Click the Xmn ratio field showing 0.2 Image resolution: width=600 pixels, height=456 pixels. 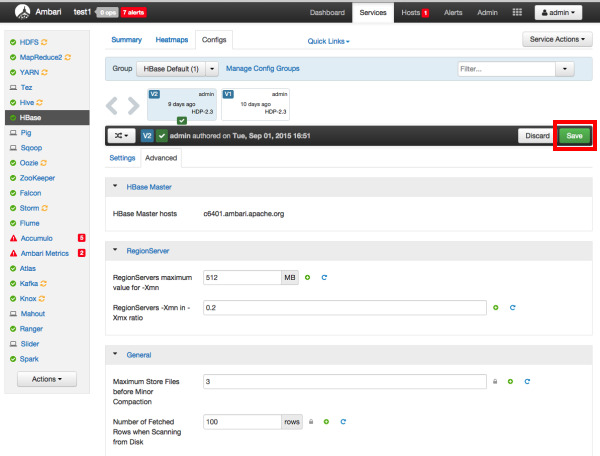[345, 308]
